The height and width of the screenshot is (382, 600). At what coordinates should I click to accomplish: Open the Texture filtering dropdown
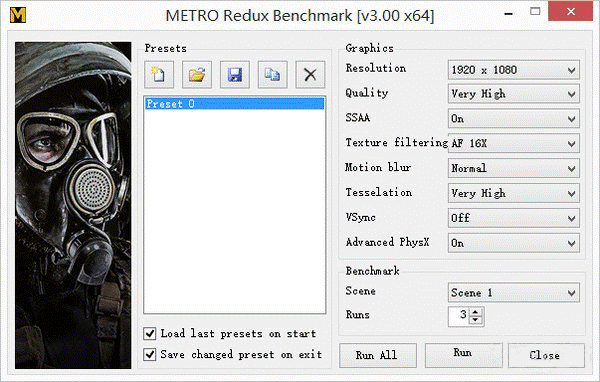coord(514,144)
